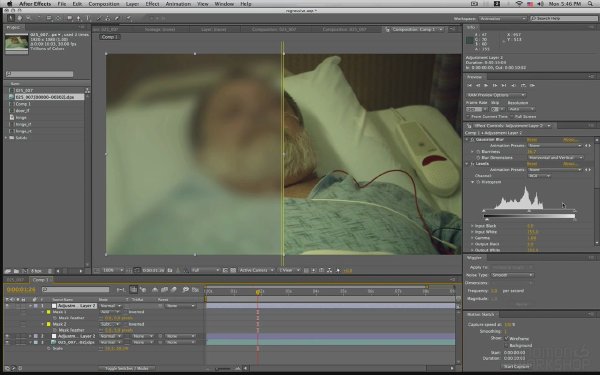Select the Hand tool
Image resolution: width=600 pixels, height=375 pixels.
[20, 18]
